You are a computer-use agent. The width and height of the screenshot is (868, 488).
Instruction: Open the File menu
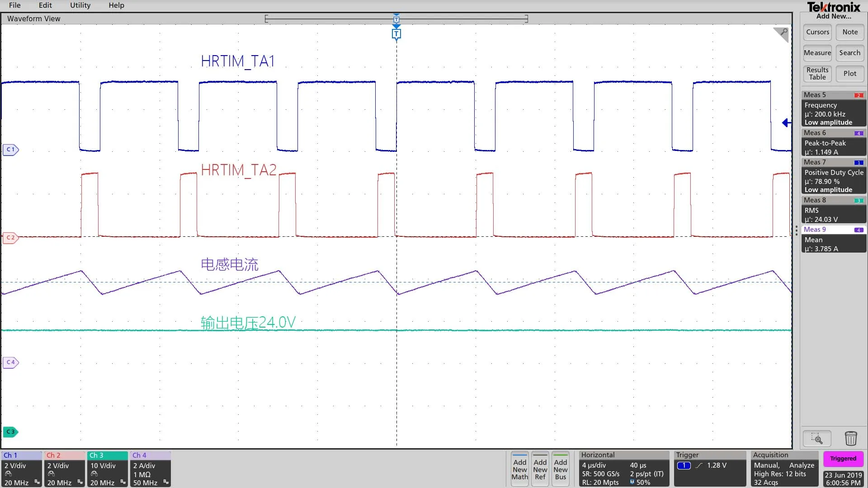14,5
